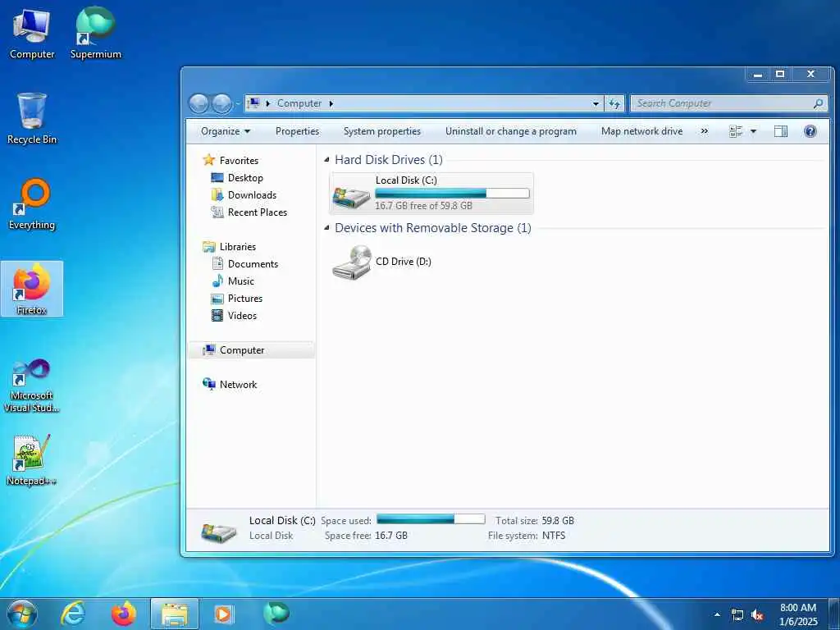This screenshot has width=840, height=630.
Task: Click System properties in command bar
Action: tap(382, 131)
